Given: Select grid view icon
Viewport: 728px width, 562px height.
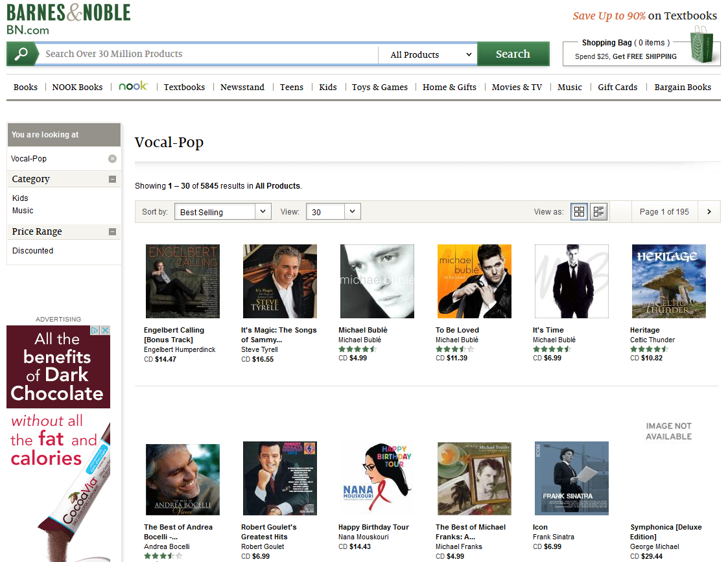Looking at the screenshot, I should click(x=578, y=211).
